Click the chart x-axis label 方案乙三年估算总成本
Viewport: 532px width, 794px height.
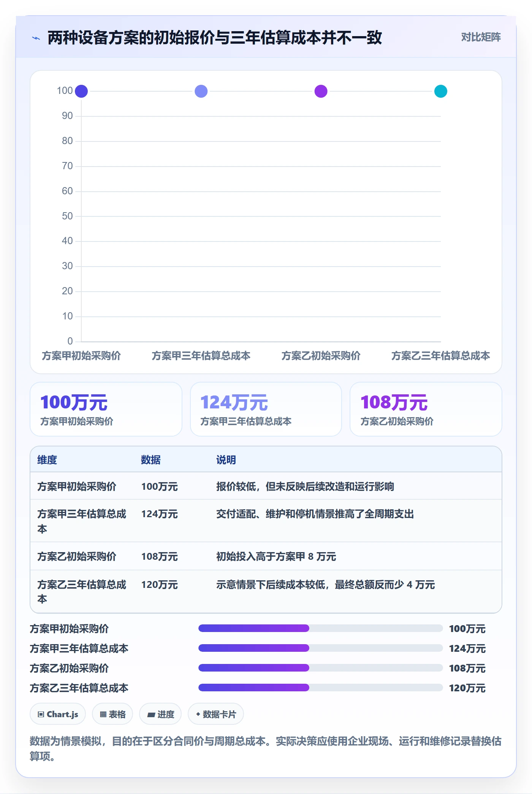441,356
